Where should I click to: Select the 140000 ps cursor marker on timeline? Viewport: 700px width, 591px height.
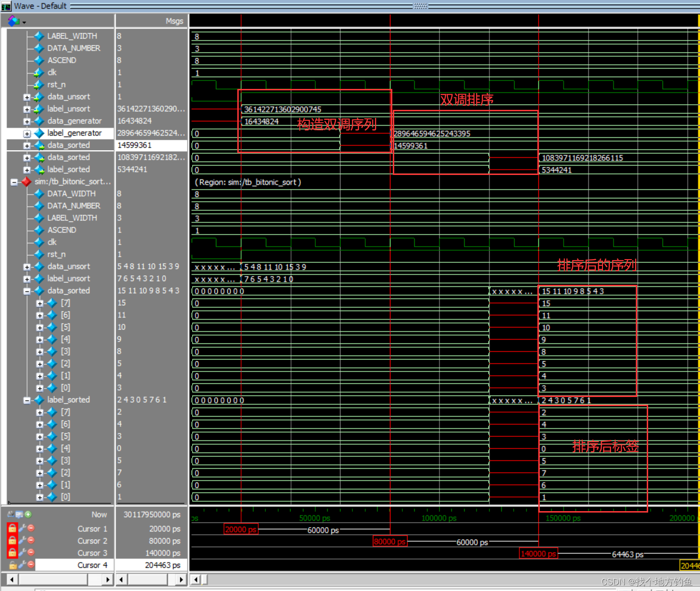(x=538, y=553)
